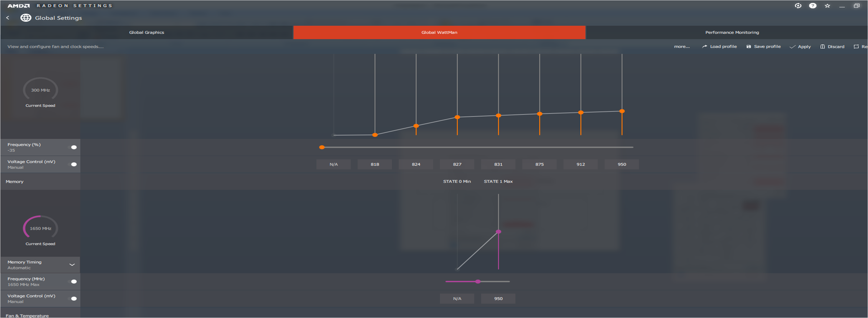Click the GPU state 950 voltage field

[622, 165]
